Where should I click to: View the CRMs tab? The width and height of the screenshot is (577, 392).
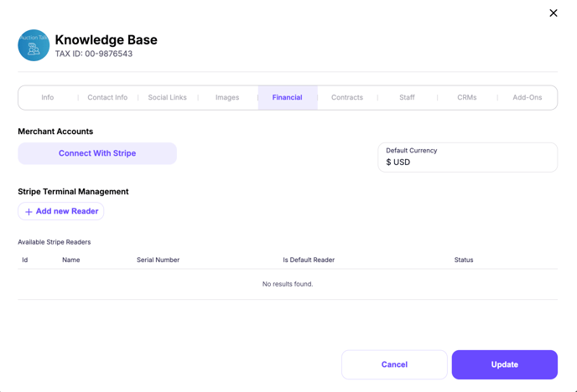coord(467,97)
